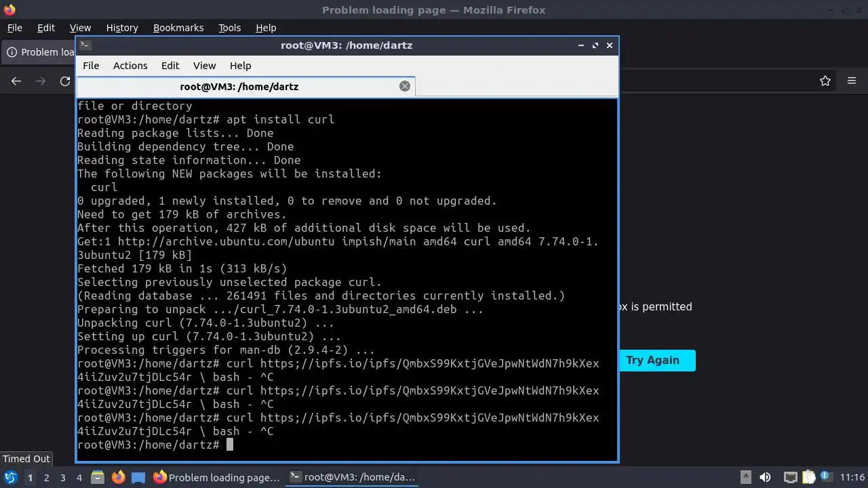The height and width of the screenshot is (488, 868).
Task: Click the 'Selecting previously unselected package curl.' line
Action: (x=230, y=282)
